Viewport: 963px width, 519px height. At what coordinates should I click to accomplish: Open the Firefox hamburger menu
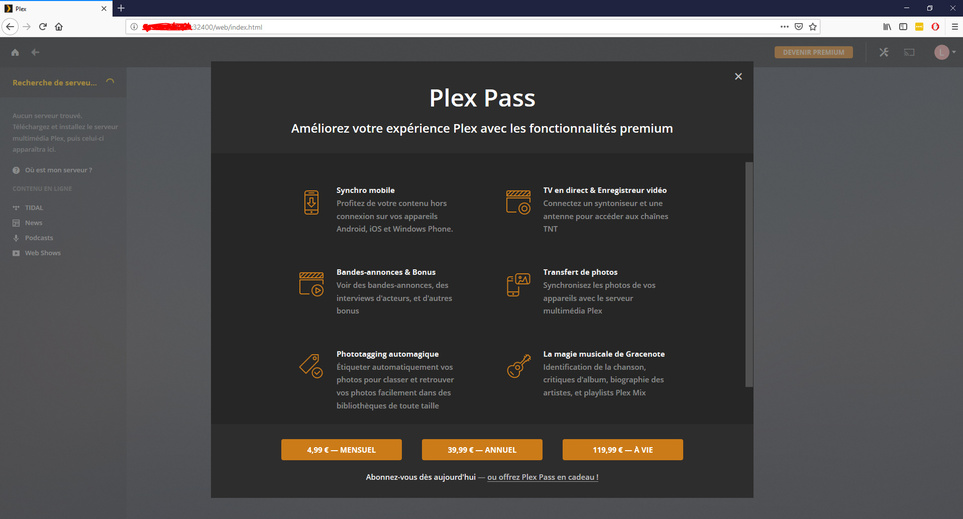954,26
